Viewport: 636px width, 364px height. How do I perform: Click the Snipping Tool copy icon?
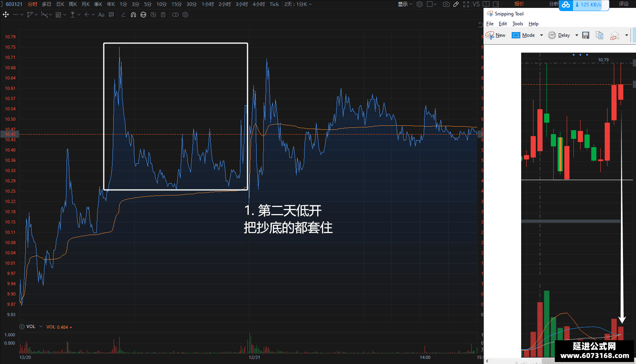click(x=600, y=35)
